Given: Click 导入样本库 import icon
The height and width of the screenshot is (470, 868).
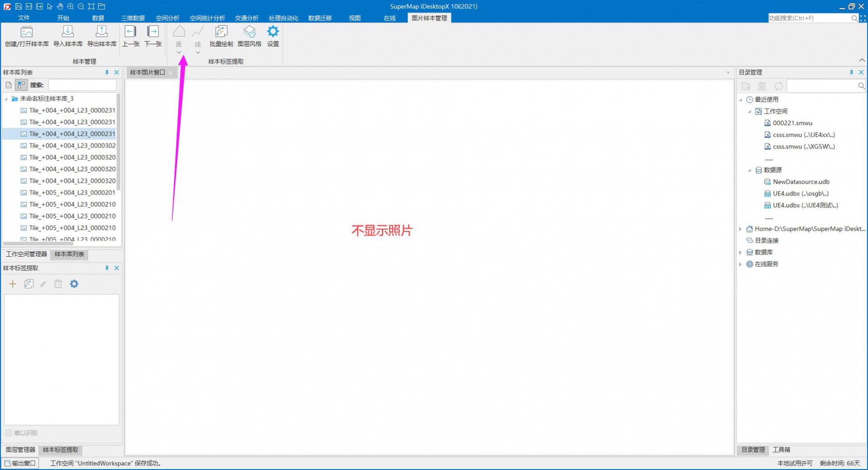Looking at the screenshot, I should pyautogui.click(x=68, y=37).
